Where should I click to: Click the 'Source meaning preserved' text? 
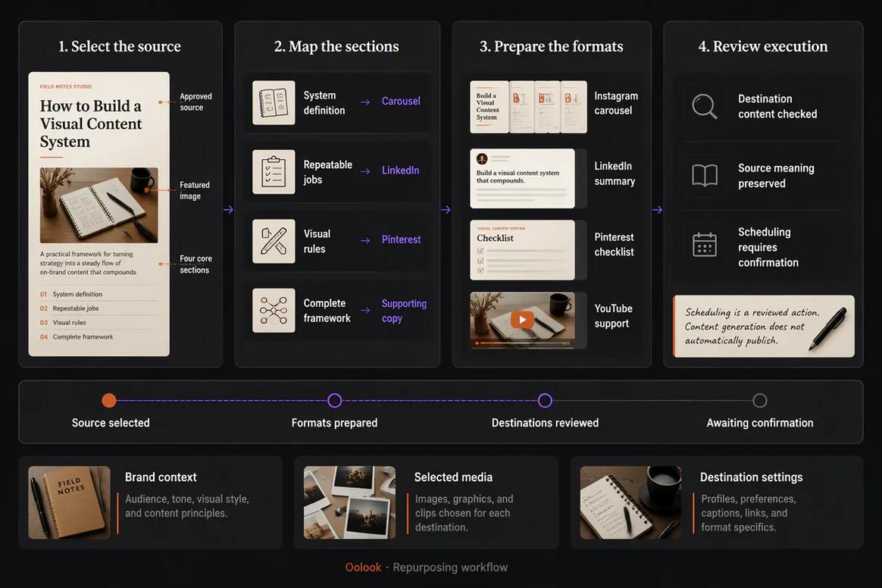click(x=776, y=176)
